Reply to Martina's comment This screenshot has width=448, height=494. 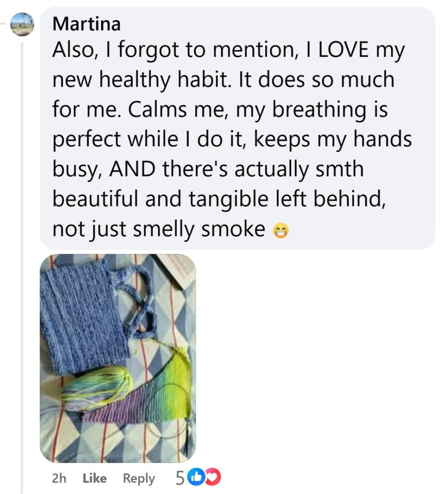click(139, 479)
